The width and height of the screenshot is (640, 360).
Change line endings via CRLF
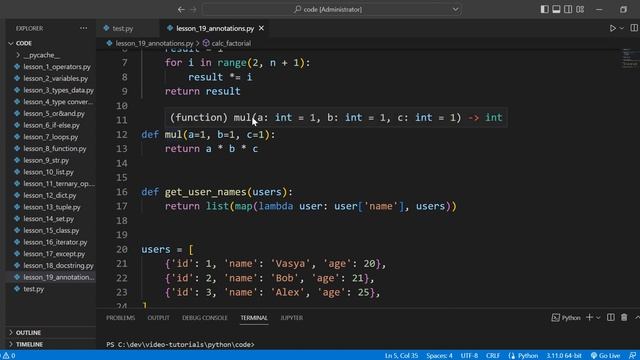point(493,356)
